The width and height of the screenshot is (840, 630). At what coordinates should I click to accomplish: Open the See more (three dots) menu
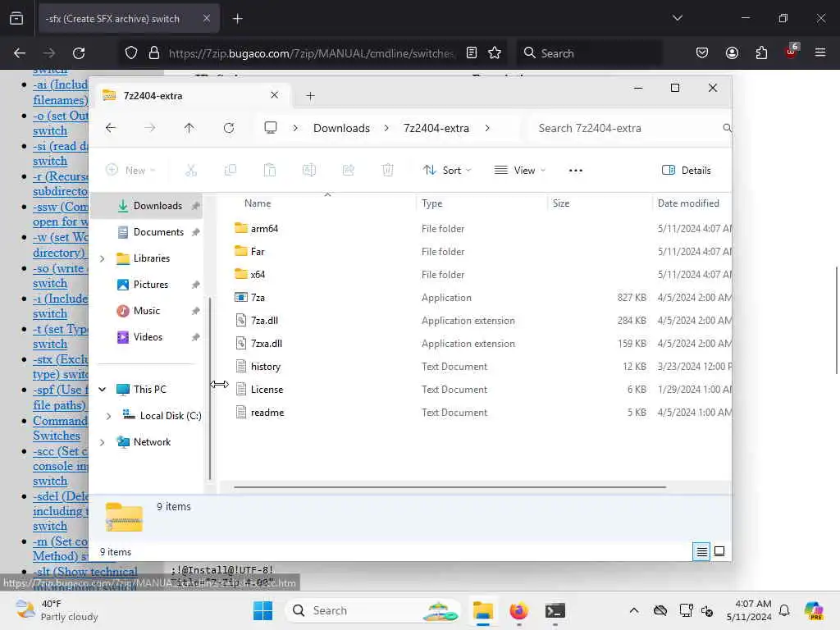click(x=575, y=171)
